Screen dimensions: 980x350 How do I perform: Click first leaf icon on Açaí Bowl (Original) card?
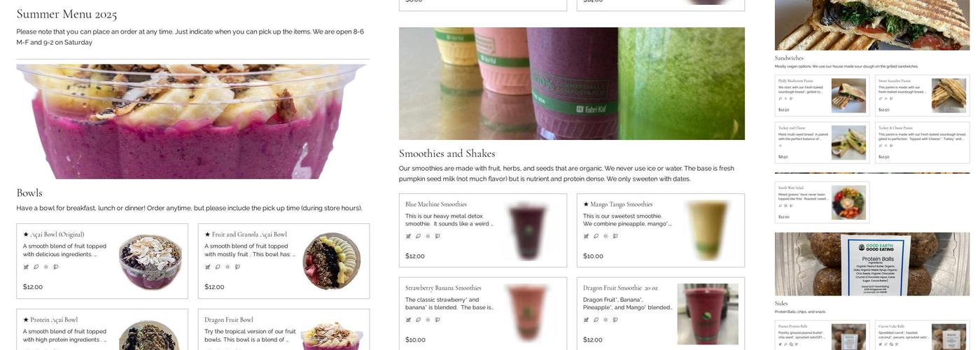(x=36, y=267)
